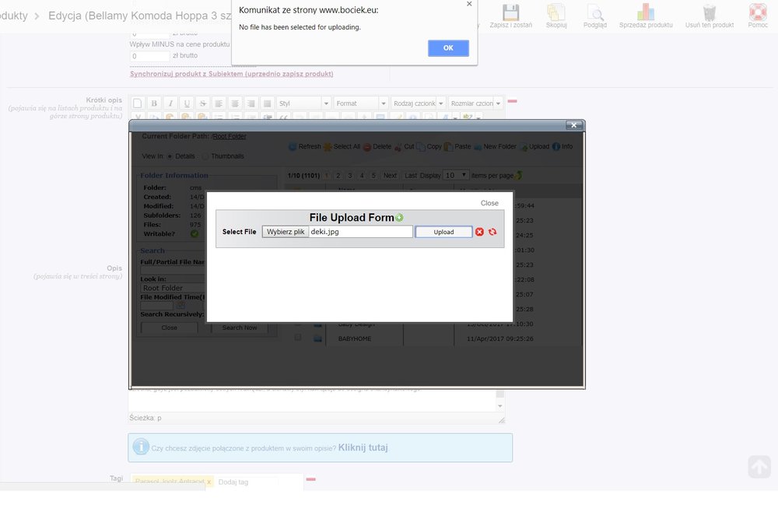Click the Usuń ten produkt trash icon

(x=710, y=12)
